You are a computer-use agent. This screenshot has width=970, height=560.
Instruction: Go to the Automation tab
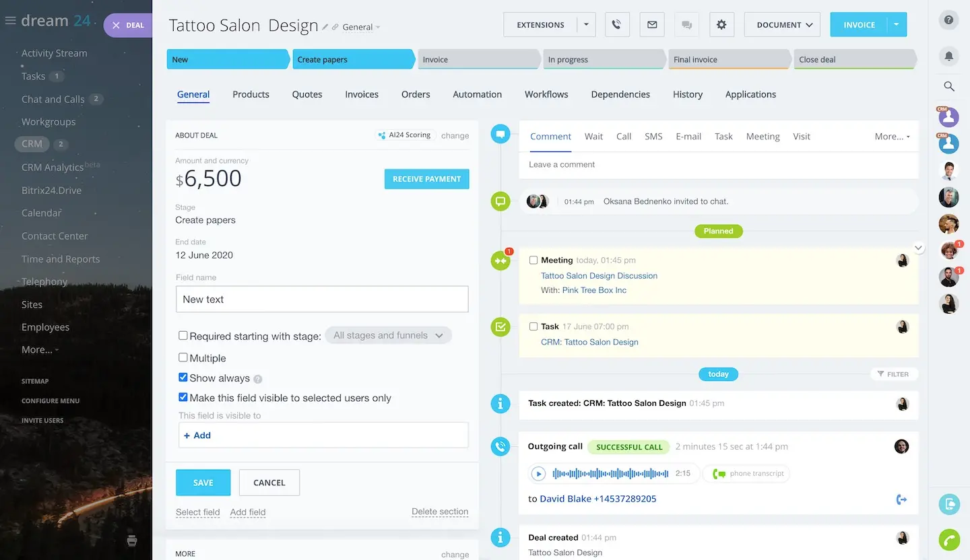[477, 94]
